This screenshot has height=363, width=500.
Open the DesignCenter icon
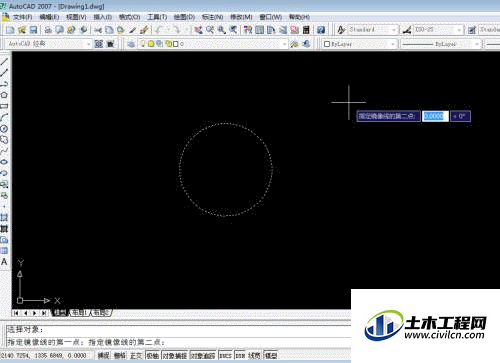pos(259,30)
